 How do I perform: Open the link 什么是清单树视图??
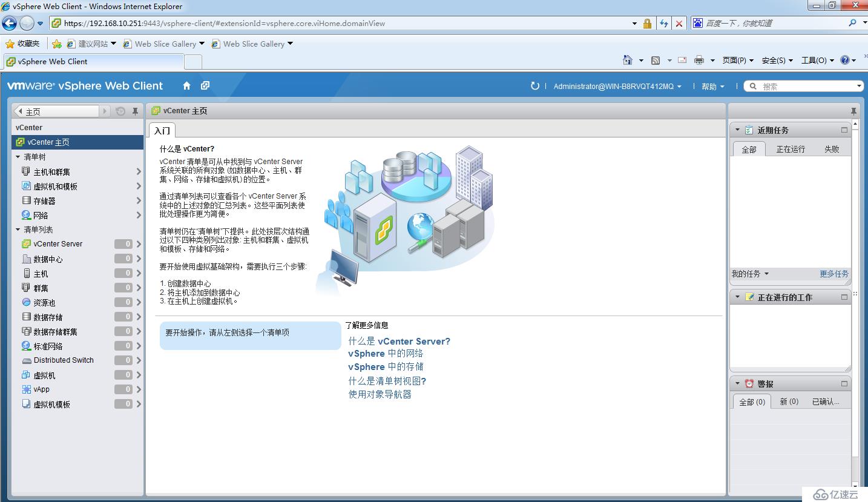(x=387, y=381)
